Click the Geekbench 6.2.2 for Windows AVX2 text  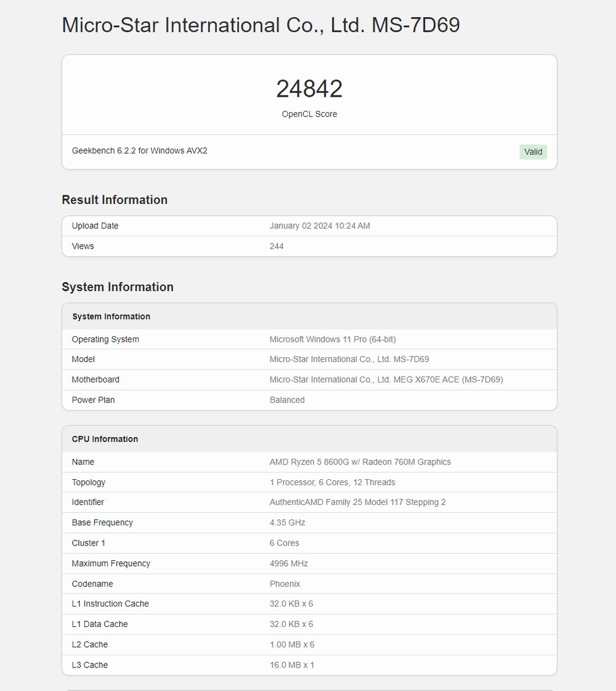pos(139,151)
